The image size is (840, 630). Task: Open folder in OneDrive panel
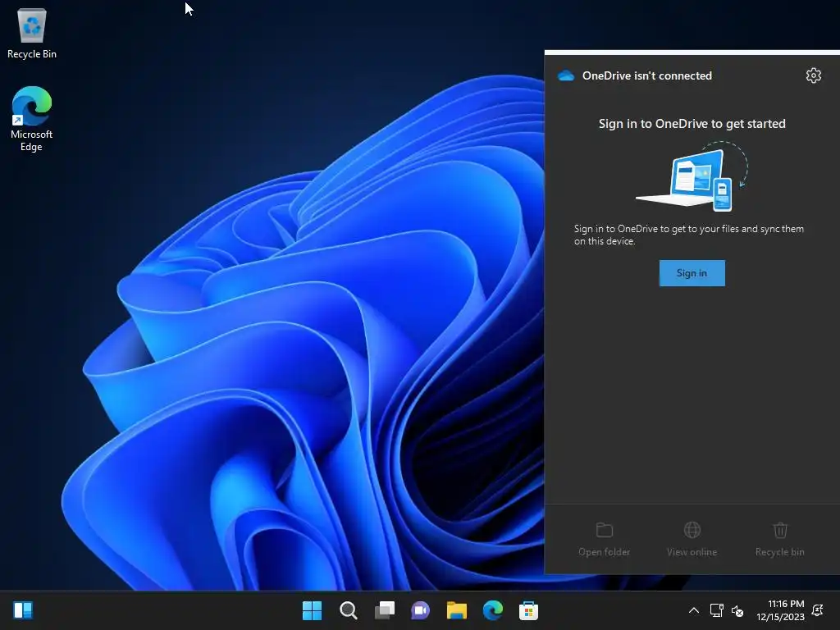[x=604, y=540]
